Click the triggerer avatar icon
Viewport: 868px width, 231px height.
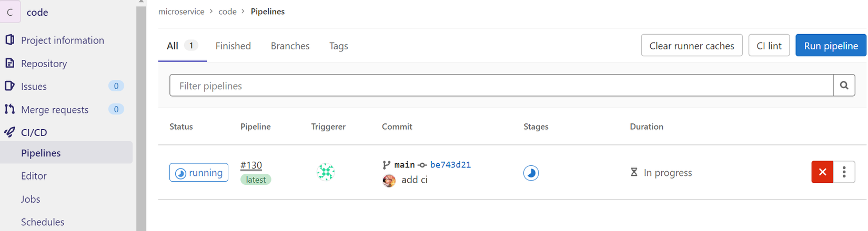coord(326,172)
